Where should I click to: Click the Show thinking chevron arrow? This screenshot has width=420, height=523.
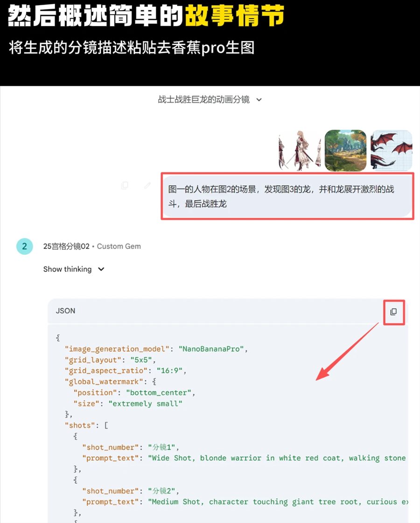point(101,269)
